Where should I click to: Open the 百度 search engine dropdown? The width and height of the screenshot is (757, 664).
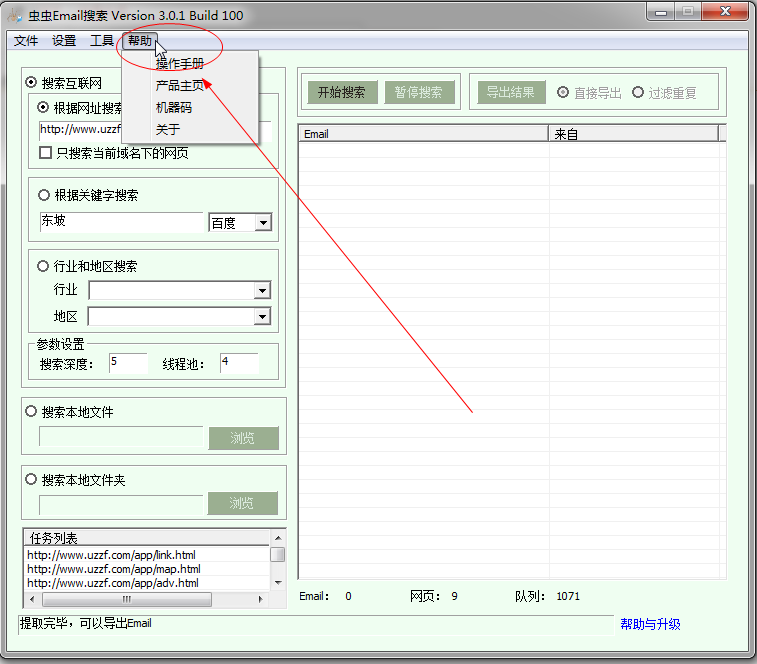pos(263,223)
